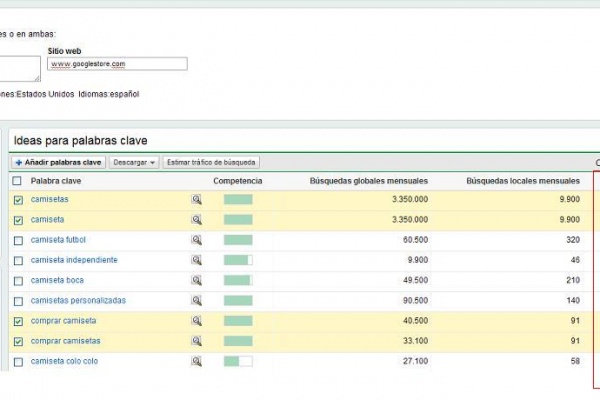The image size is (600, 400).
Task: Open magnifier icon for camisetas personalizadas
Action: 197,300
